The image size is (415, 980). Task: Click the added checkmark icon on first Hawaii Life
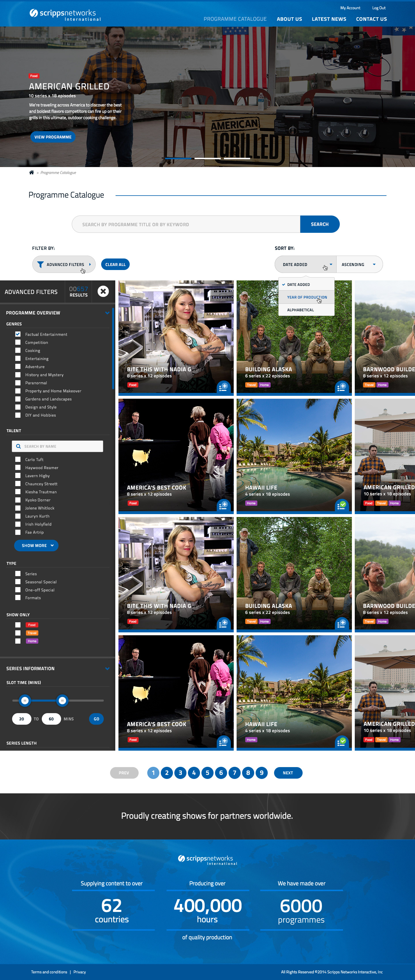(342, 505)
